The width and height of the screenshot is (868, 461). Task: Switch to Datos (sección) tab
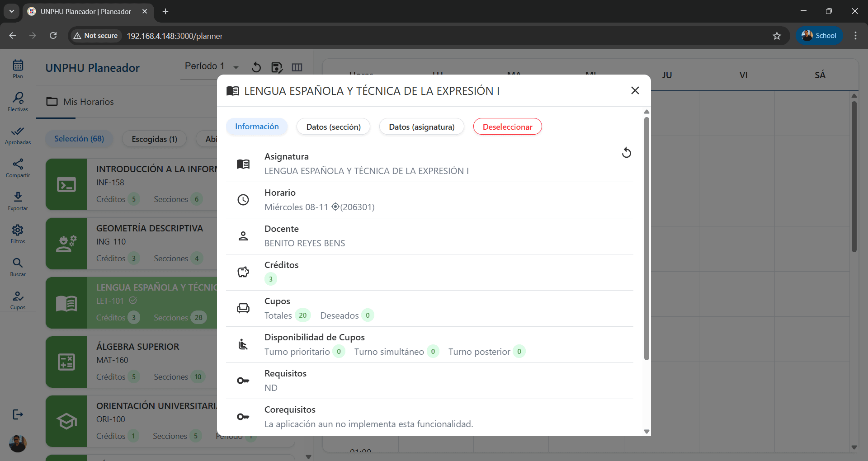point(334,127)
